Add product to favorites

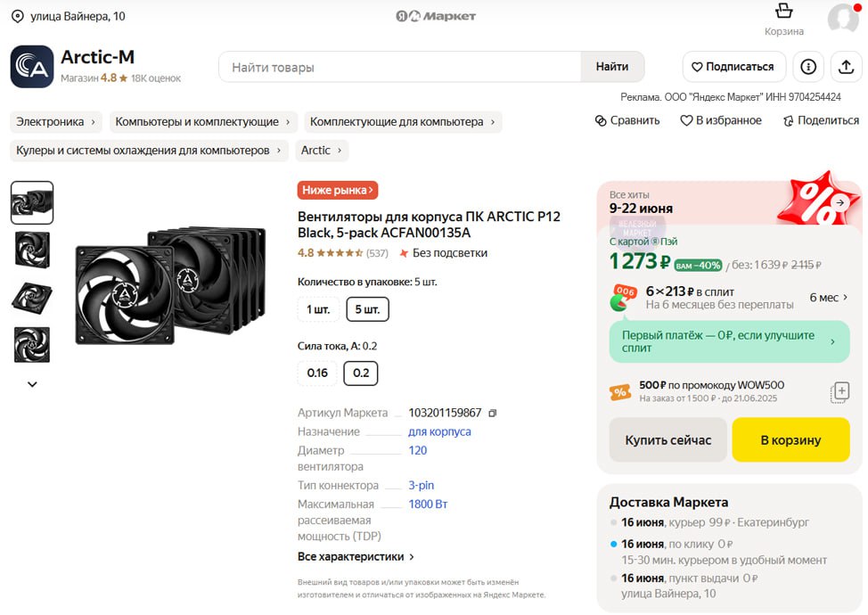point(721,120)
